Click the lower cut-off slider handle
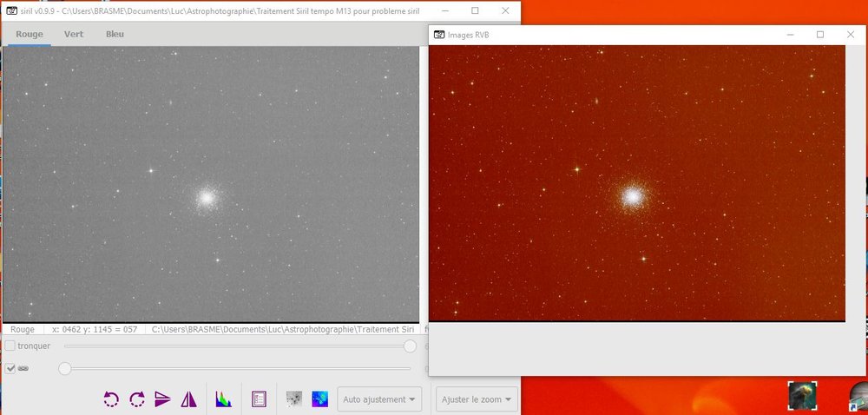868x415 pixels. tap(65, 368)
